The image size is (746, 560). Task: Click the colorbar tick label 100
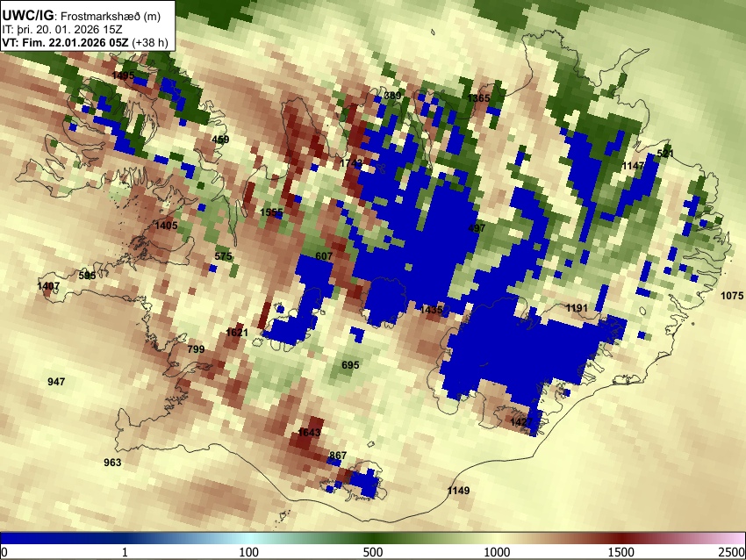pyautogui.click(x=249, y=552)
